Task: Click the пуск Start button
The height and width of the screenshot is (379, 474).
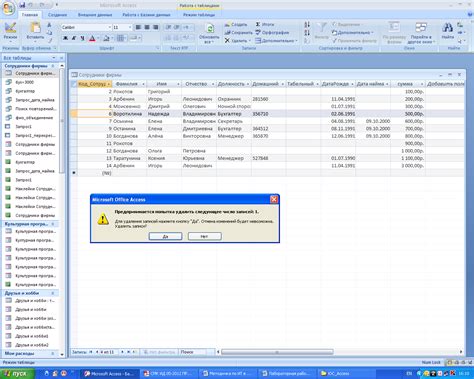Action: coord(17,374)
